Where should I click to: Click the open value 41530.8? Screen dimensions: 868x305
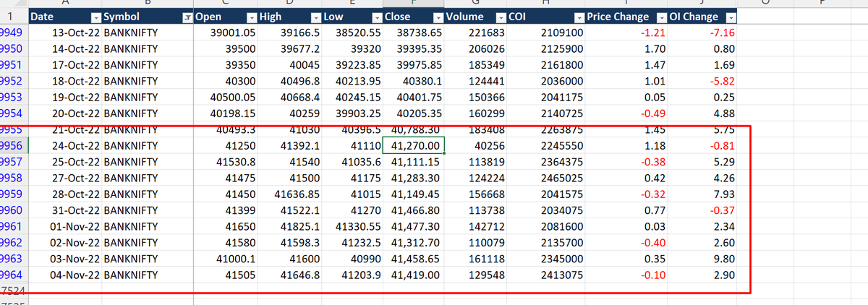(x=236, y=162)
